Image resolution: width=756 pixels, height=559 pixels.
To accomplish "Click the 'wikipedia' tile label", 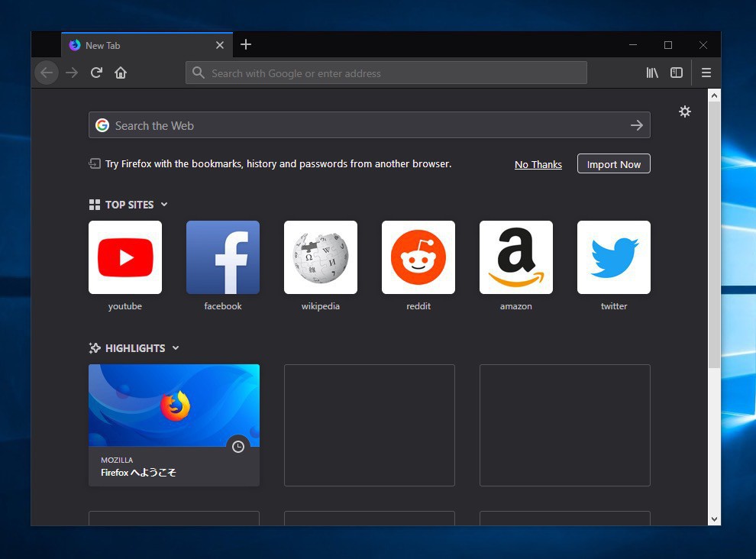I will pos(321,306).
